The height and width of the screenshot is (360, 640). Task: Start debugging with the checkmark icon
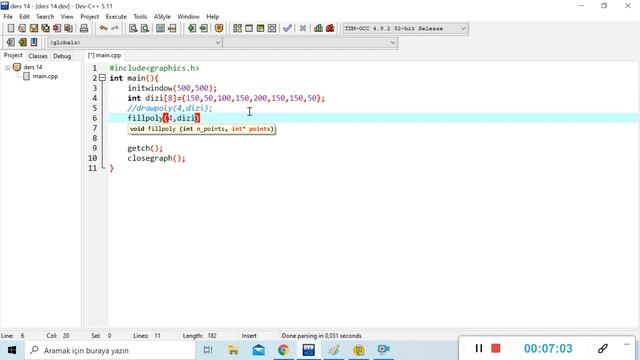[287, 28]
